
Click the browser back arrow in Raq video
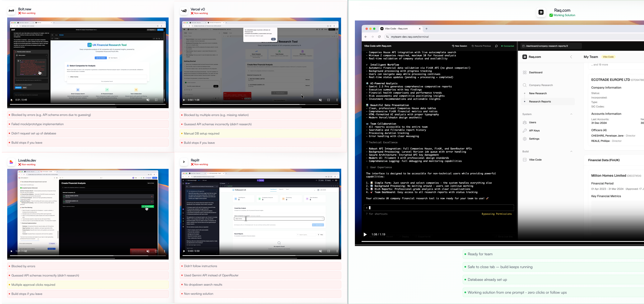(366, 37)
